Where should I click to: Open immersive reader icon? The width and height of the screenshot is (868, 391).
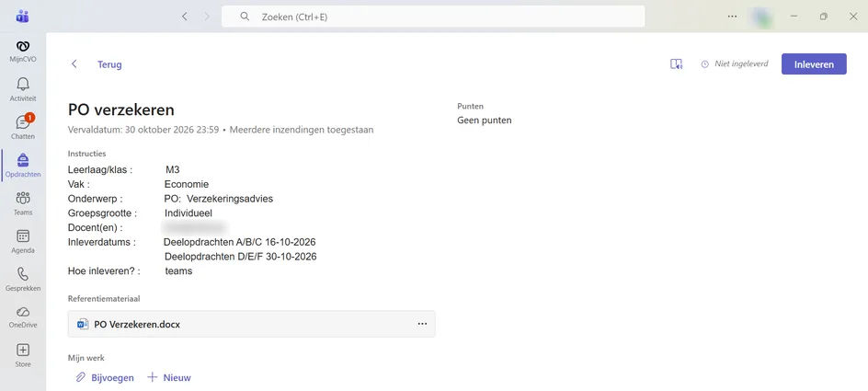tap(676, 63)
